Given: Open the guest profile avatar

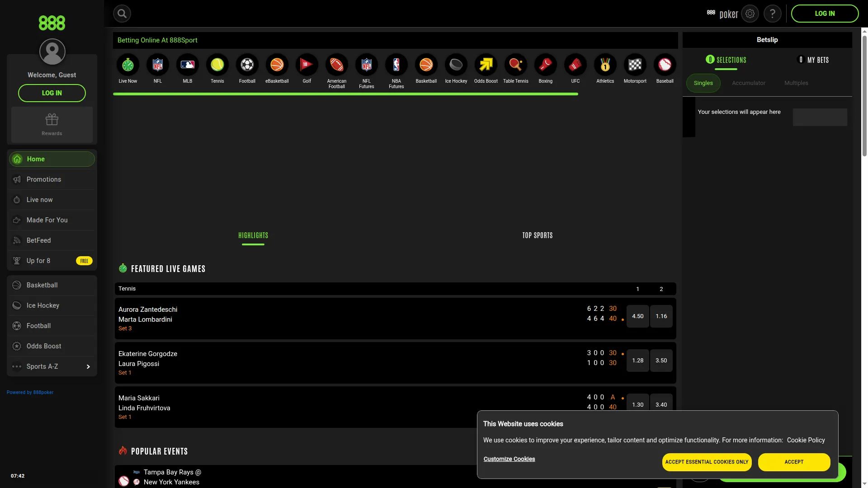Looking at the screenshot, I should click(x=52, y=52).
